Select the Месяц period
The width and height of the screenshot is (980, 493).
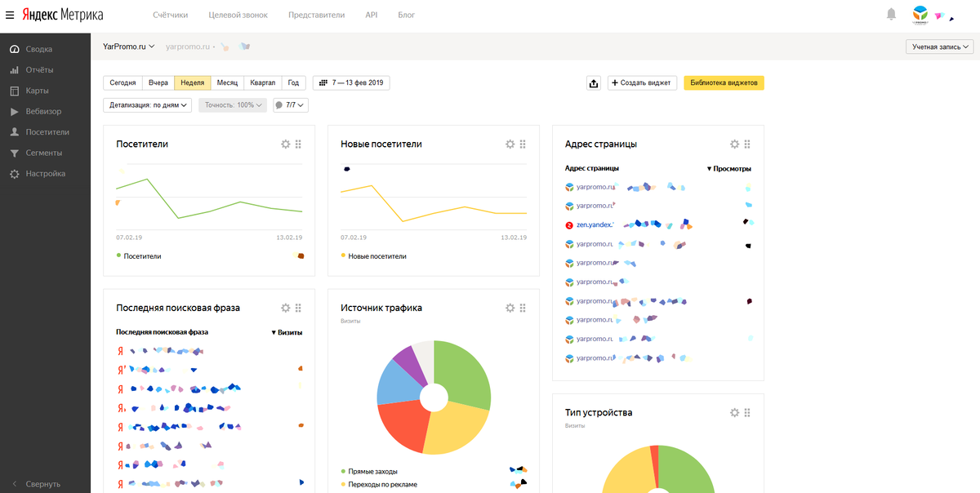coord(227,82)
